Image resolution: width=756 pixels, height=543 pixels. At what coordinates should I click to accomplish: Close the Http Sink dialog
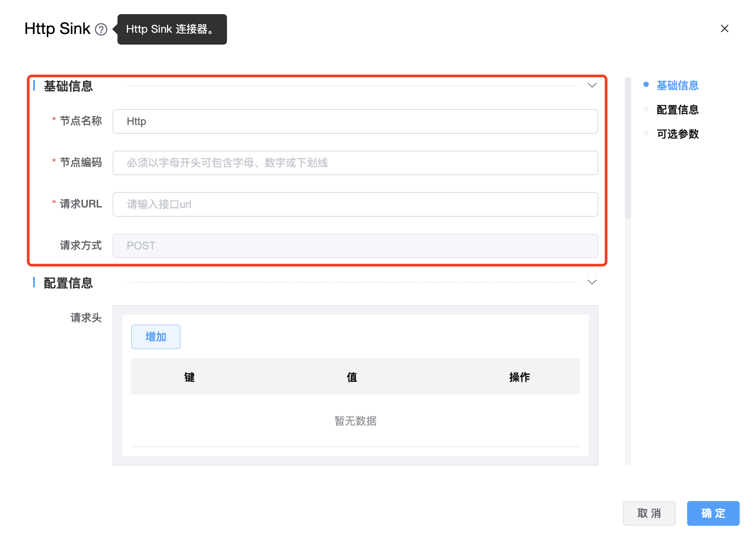tap(724, 29)
